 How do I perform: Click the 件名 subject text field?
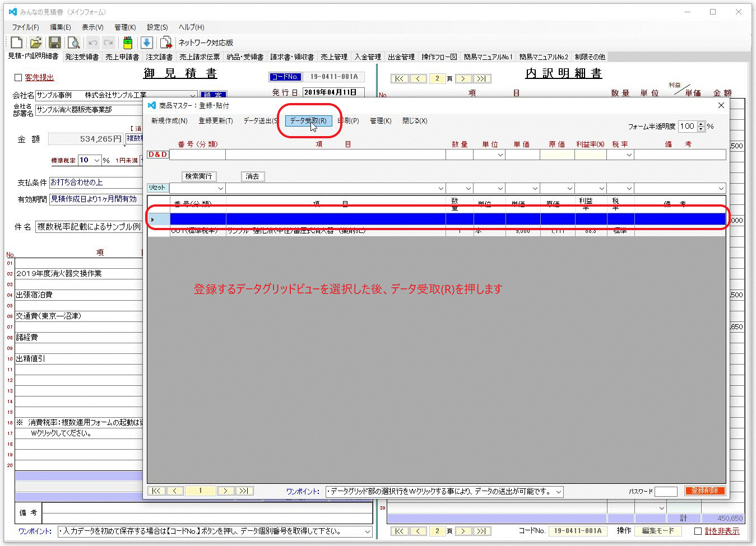[90, 226]
